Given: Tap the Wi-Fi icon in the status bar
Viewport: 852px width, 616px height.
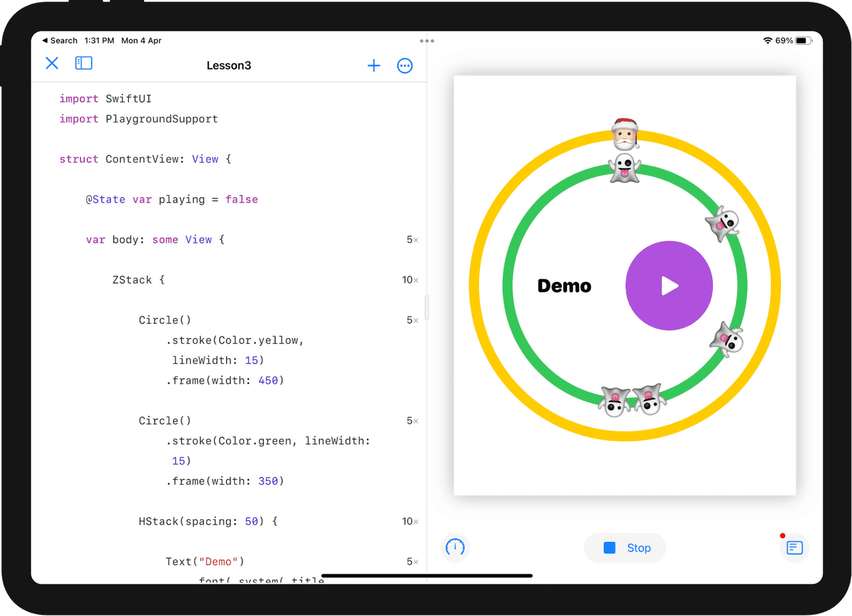Looking at the screenshot, I should click(768, 40).
